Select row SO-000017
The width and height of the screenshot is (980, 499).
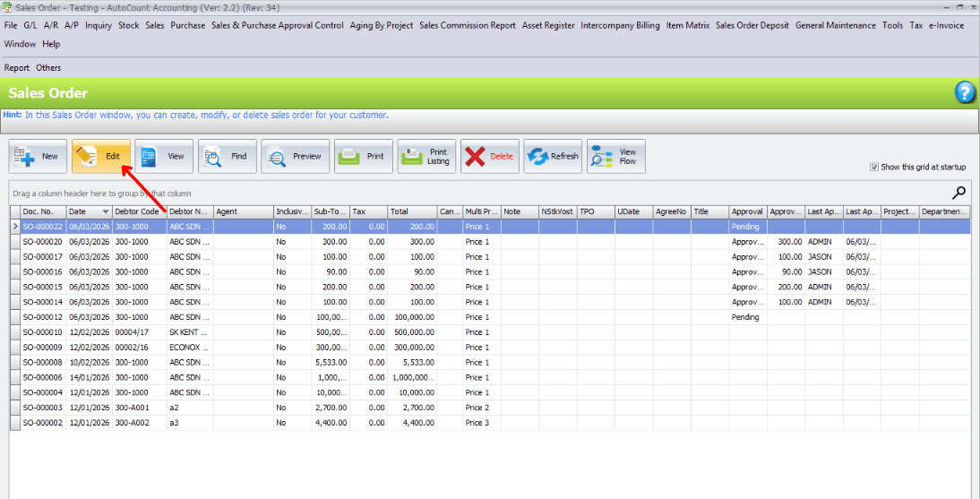(490, 257)
